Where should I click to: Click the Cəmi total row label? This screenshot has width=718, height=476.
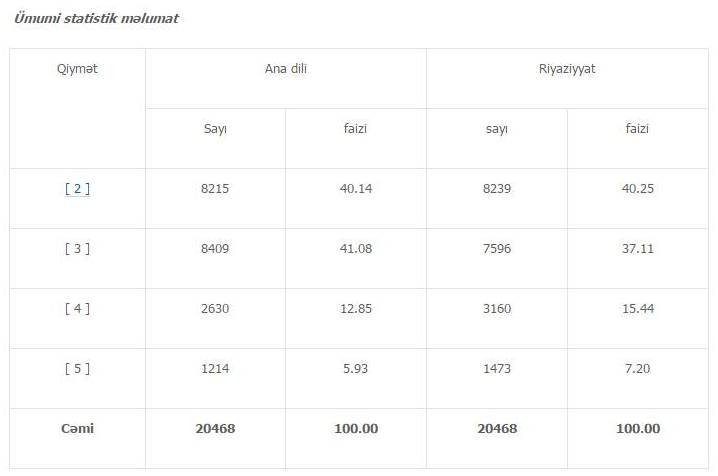click(x=77, y=428)
